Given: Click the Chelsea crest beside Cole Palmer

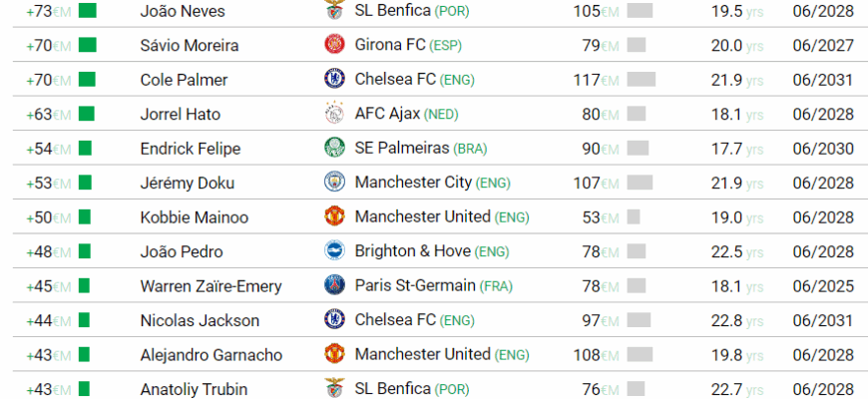Looking at the screenshot, I should coord(333,79).
